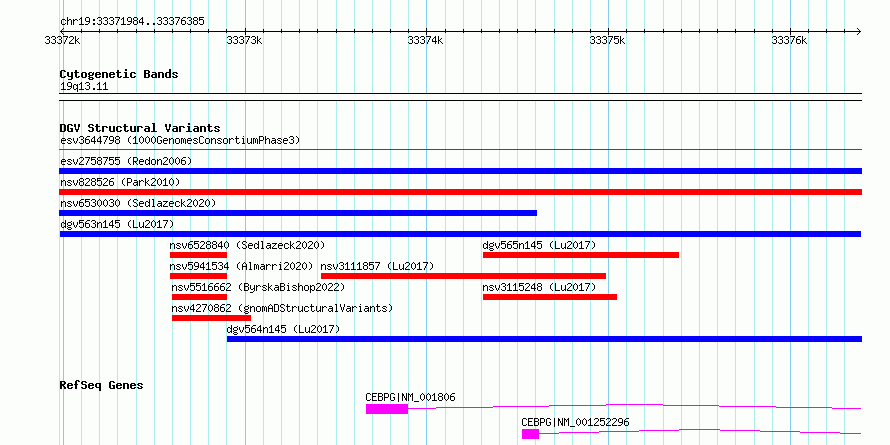Select the red nsv3111857 variant bar

pyautogui.click(x=463, y=276)
